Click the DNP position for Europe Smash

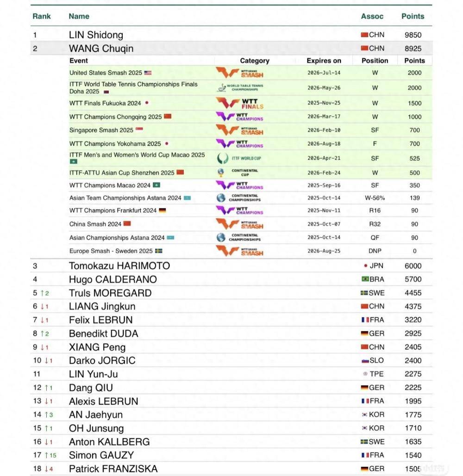(375, 251)
